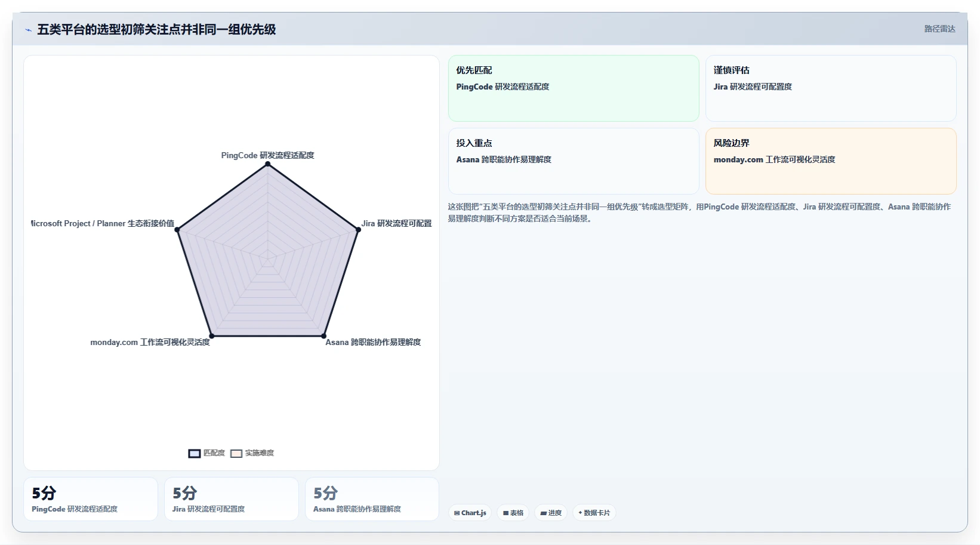Screen dimensions: 980x545
Task: Click the 实施难度 legend color box
Action: [x=236, y=454]
